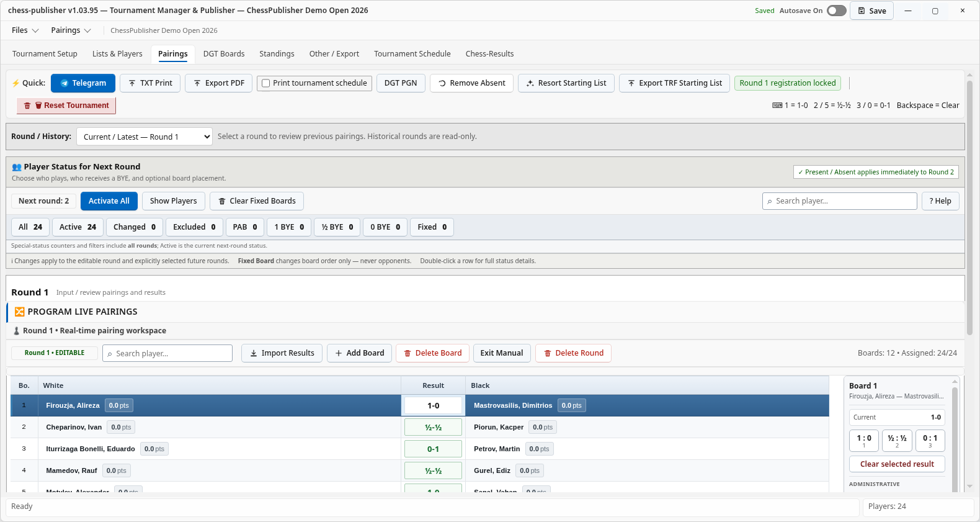980x522 pixels.
Task: Toggle the Autosave On switch
Action: pyautogui.click(x=837, y=11)
